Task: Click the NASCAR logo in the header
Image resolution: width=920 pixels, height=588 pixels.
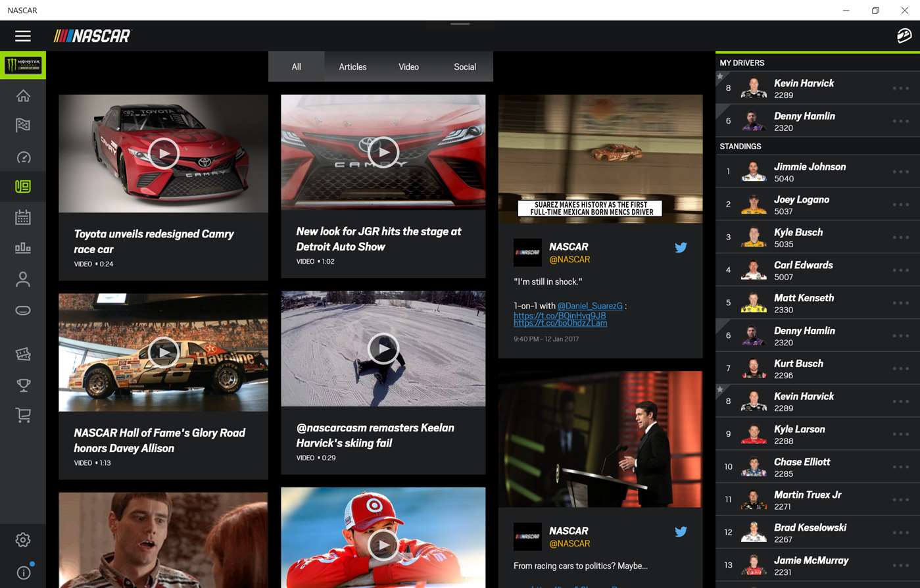Action: tap(92, 36)
